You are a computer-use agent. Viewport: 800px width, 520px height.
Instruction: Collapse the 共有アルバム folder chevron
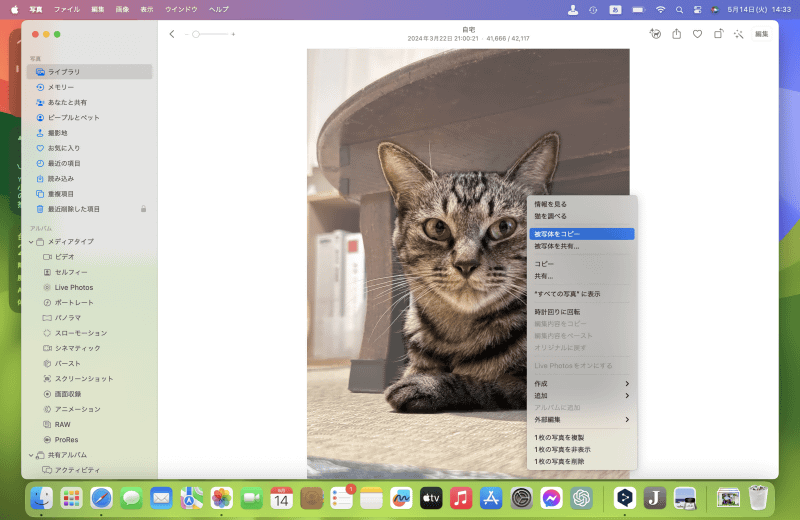[31, 455]
